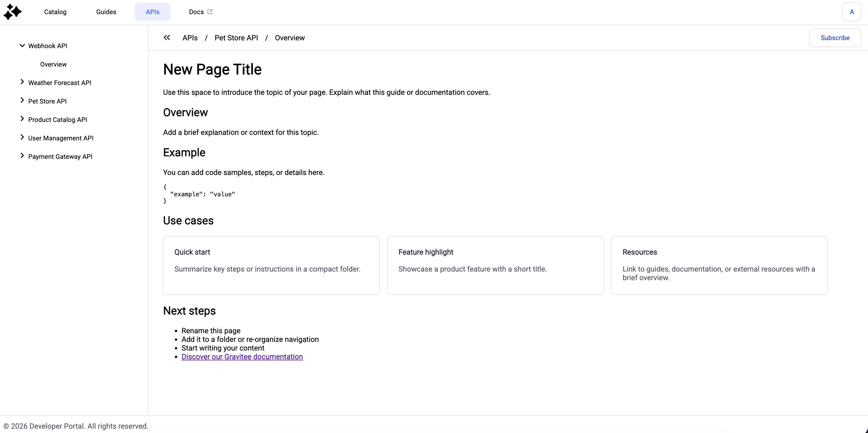Expand the Weather Forecast API node
This screenshot has height=433, width=868.
point(22,82)
